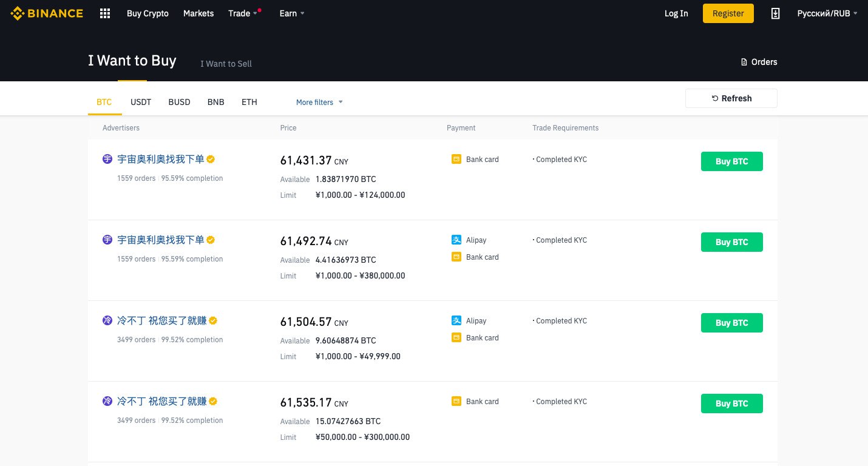Select the BTC tab
868x466 pixels.
tap(104, 102)
